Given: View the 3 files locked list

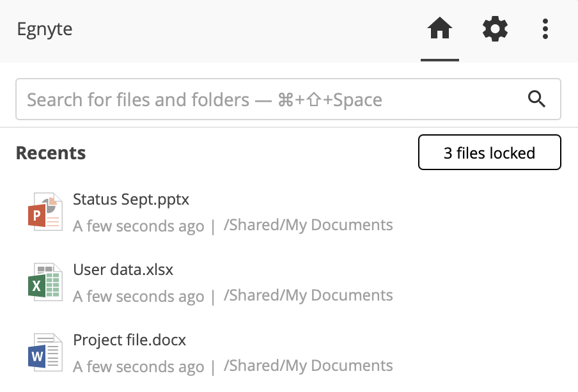Looking at the screenshot, I should click(489, 152).
